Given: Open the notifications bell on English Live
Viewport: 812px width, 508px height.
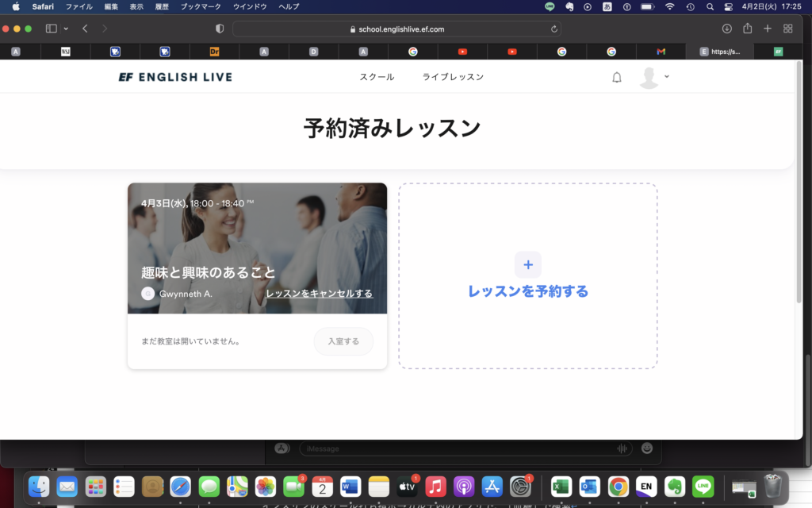Looking at the screenshot, I should [x=616, y=76].
